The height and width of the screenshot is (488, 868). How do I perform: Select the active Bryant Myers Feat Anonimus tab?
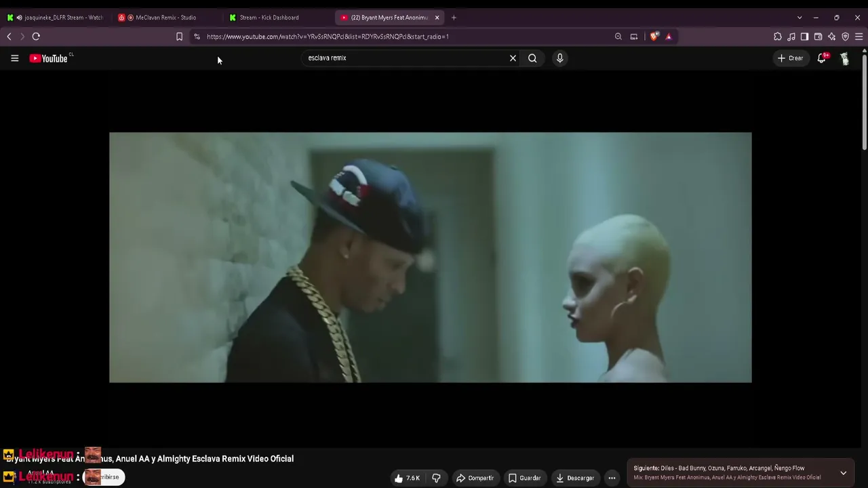click(x=389, y=18)
